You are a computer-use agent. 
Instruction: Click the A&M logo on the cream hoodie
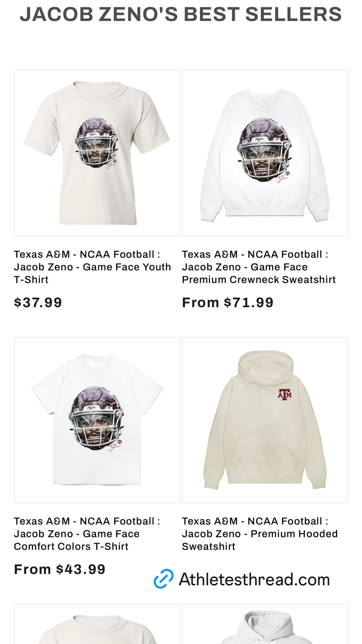[x=285, y=394]
